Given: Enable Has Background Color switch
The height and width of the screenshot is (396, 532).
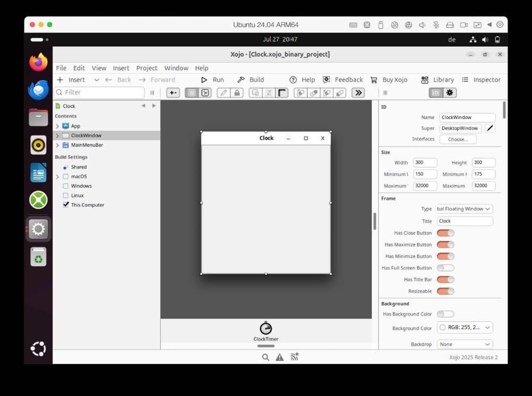Looking at the screenshot, I should 445,314.
